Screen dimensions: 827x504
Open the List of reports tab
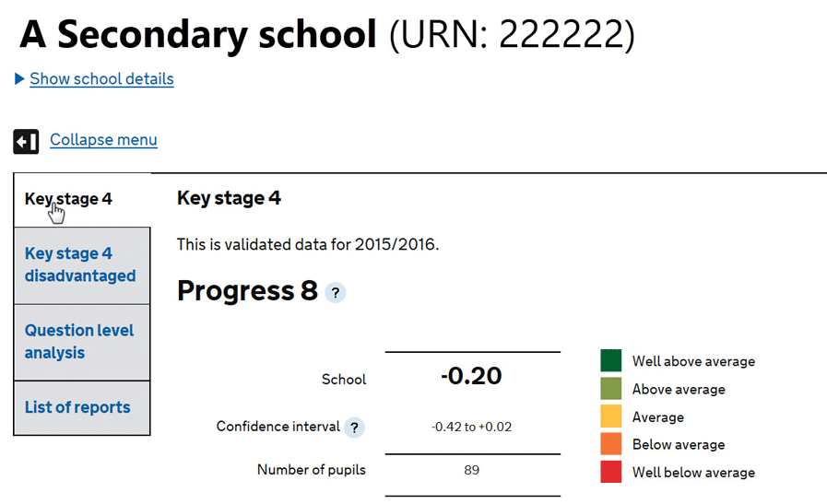pyautogui.click(x=82, y=407)
